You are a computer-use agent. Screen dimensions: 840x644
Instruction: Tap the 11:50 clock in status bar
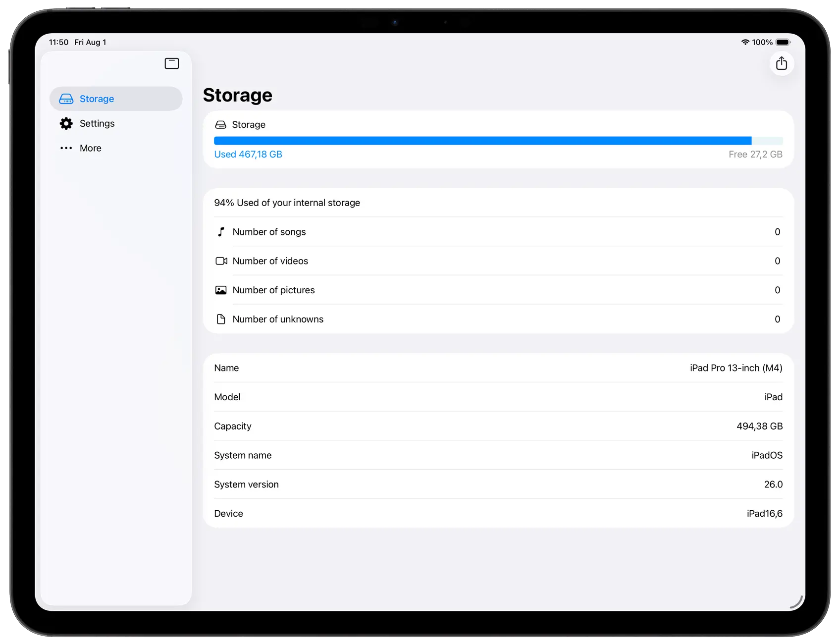(58, 42)
